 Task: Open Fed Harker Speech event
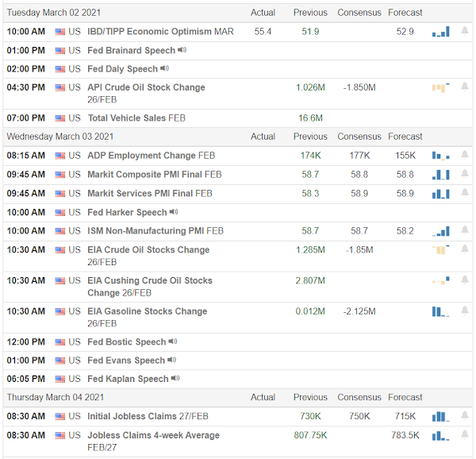(x=127, y=212)
